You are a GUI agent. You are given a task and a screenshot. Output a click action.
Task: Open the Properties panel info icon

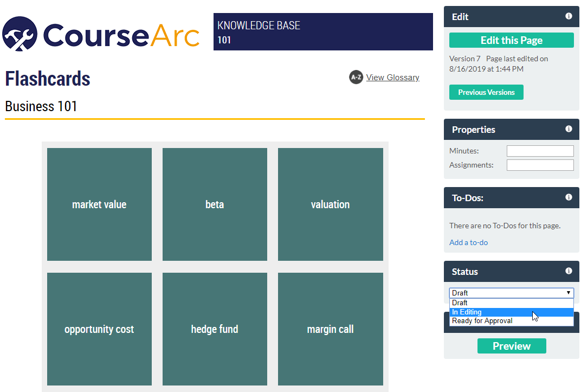tap(569, 129)
